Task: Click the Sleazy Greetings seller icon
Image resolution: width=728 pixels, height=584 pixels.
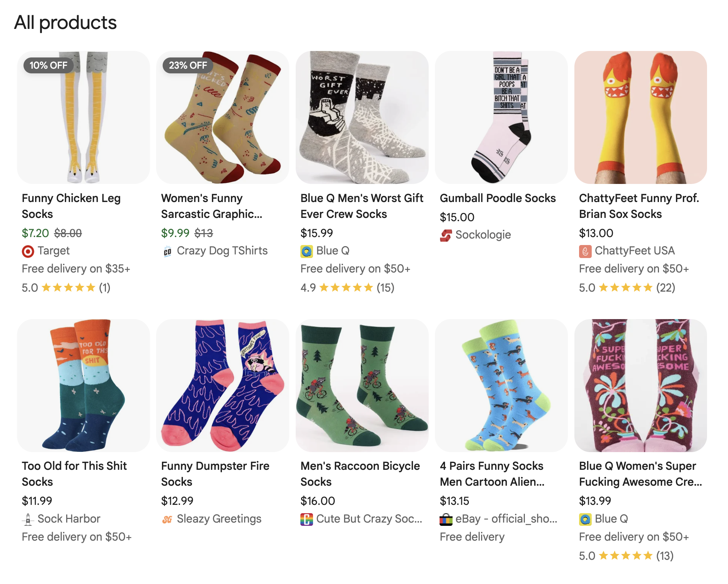Action: 167,519
